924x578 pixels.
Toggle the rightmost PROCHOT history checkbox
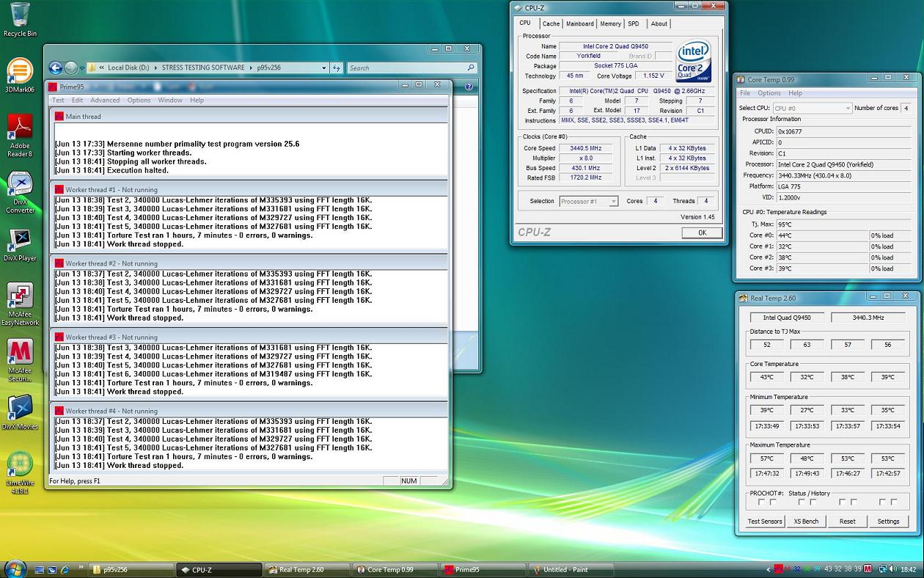[x=894, y=502]
